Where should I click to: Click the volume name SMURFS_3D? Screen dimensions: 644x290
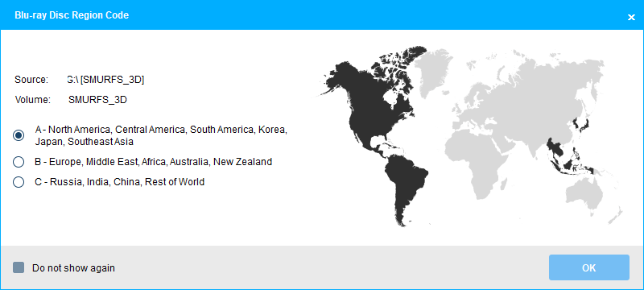coord(97,100)
